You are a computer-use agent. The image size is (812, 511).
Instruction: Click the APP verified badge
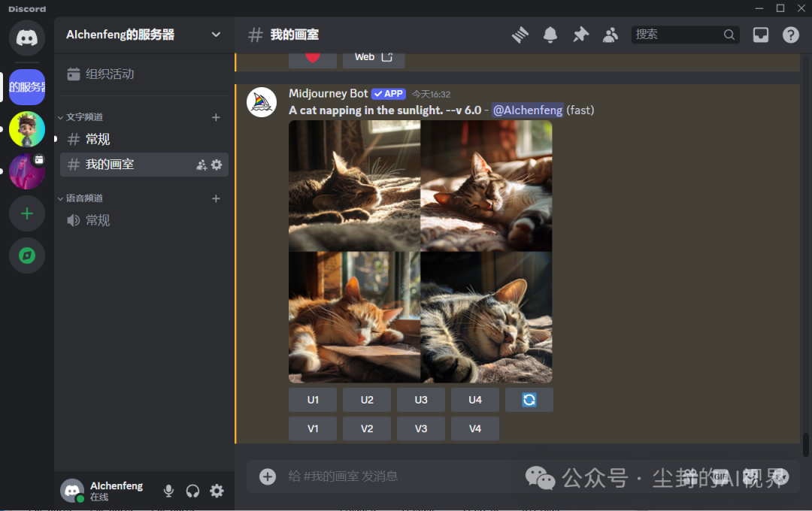coord(389,94)
